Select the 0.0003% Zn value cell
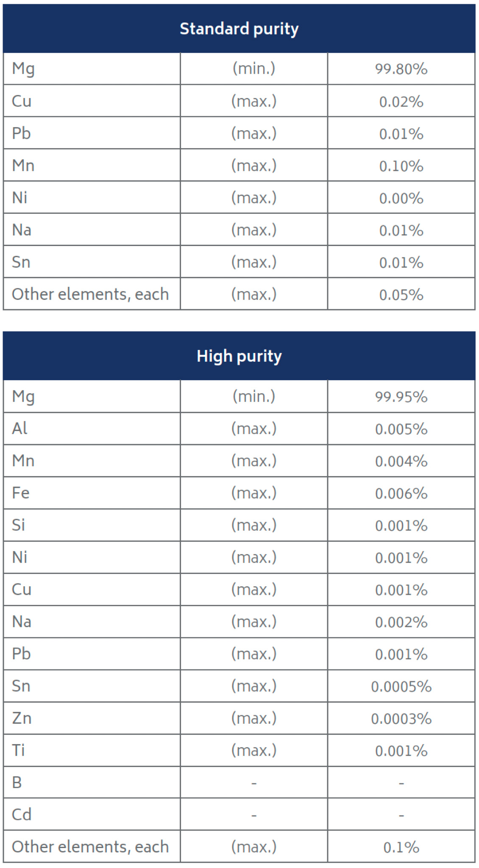 401,719
